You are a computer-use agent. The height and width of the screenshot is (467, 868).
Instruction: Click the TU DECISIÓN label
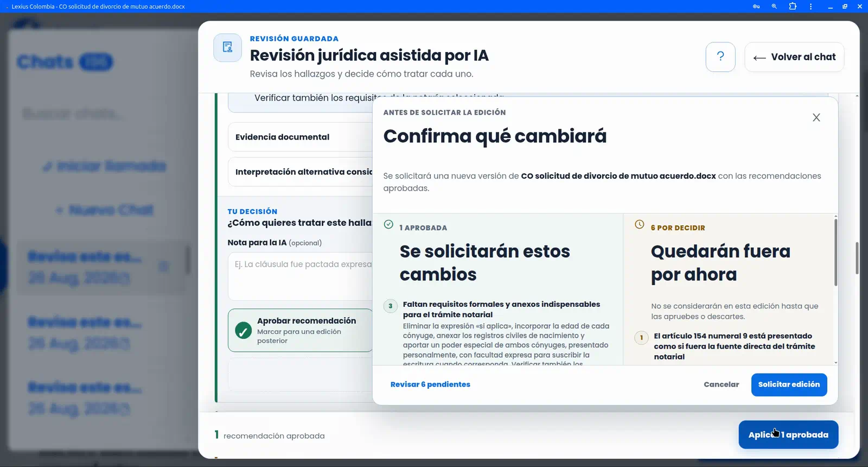[x=252, y=211]
